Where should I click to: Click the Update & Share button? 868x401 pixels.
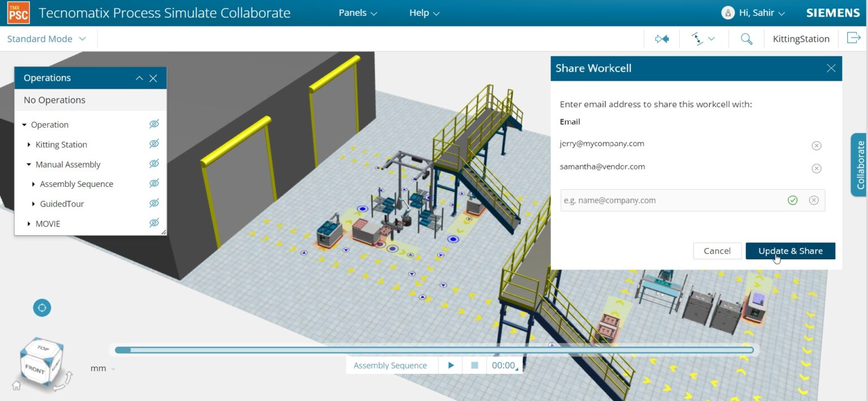pyautogui.click(x=789, y=251)
